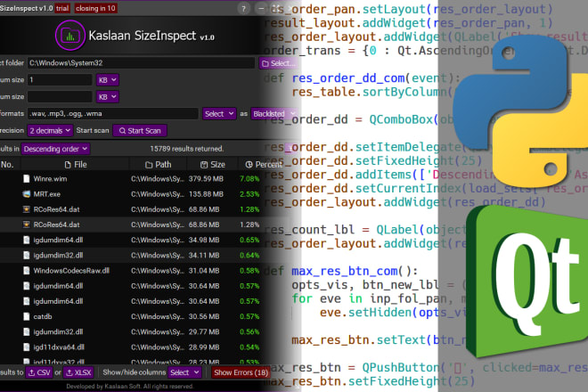Image resolution: width=588 pixels, height=392 pixels.
Task: Click the magnifier icon on Start Scan
Action: [122, 131]
